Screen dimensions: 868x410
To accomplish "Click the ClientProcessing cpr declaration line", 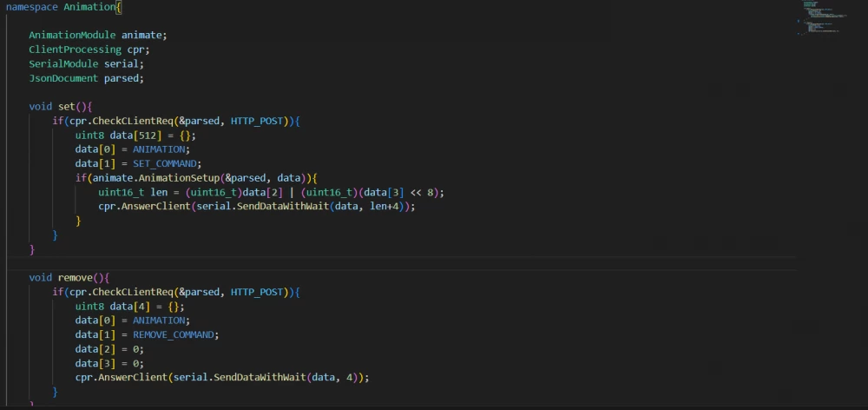I will tap(89, 50).
